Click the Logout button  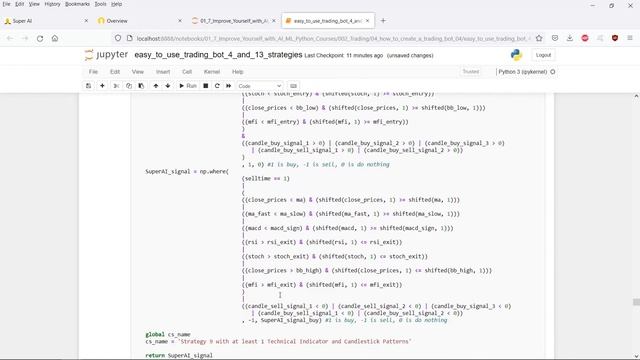[x=543, y=55]
